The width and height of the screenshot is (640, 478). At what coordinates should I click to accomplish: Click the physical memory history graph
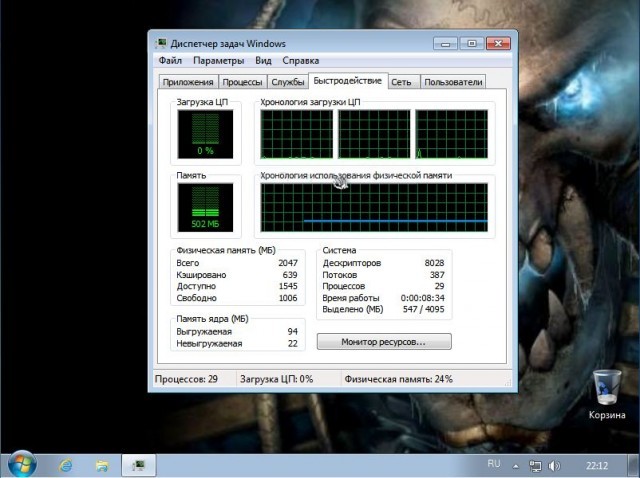click(x=374, y=207)
